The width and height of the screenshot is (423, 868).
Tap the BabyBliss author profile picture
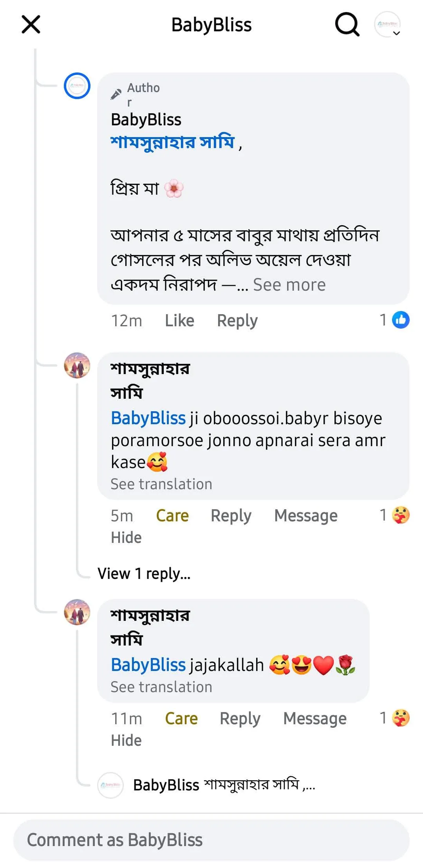[x=77, y=86]
